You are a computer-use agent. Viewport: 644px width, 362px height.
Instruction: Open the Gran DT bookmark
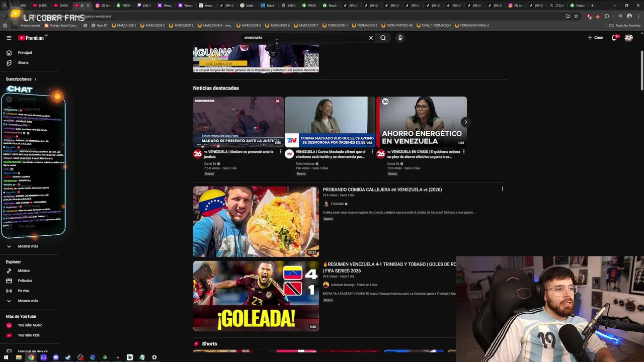point(99,25)
